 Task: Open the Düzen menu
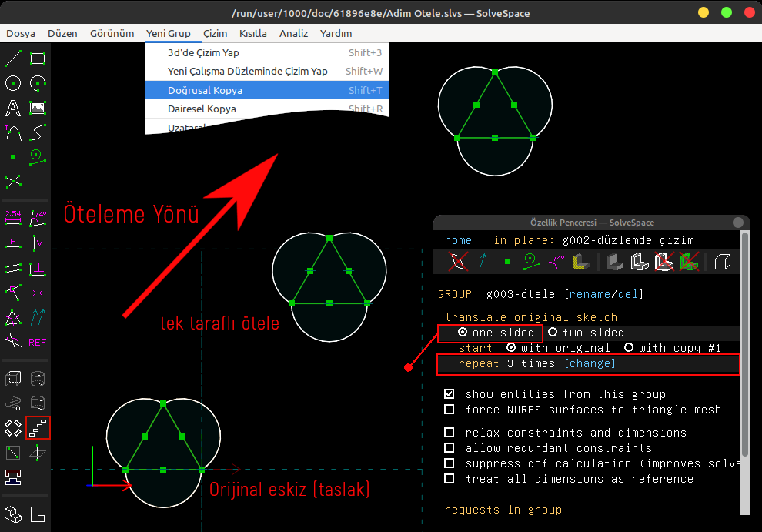(x=62, y=34)
